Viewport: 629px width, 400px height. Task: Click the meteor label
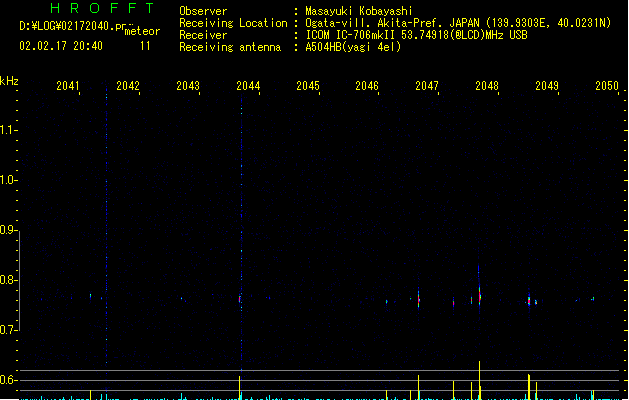(x=142, y=31)
